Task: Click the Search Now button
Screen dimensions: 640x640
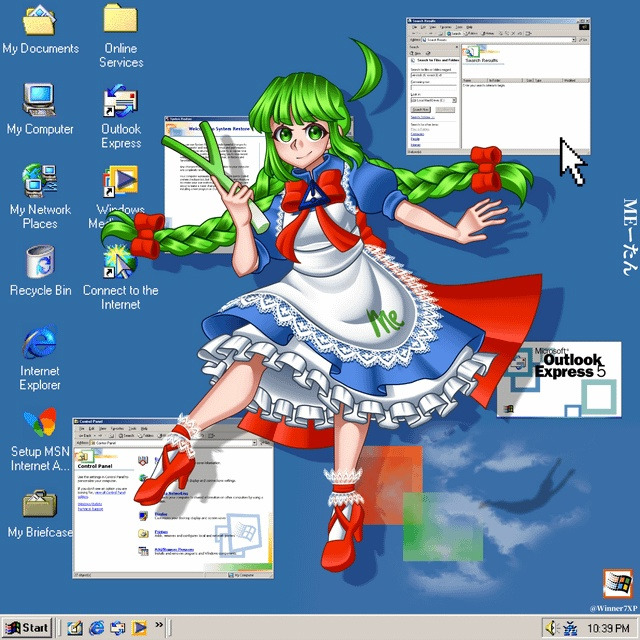Action: point(421,110)
